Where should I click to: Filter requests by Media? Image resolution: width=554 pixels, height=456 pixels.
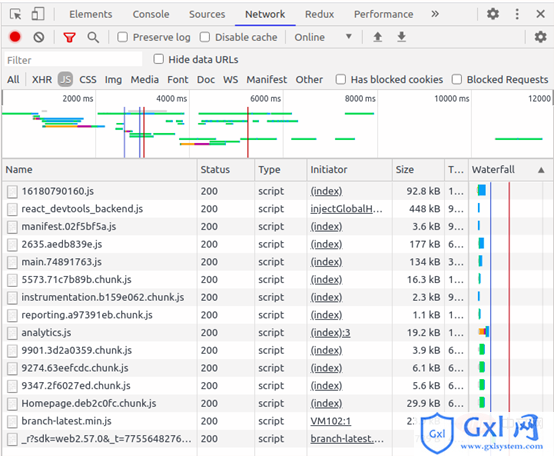[x=145, y=79]
